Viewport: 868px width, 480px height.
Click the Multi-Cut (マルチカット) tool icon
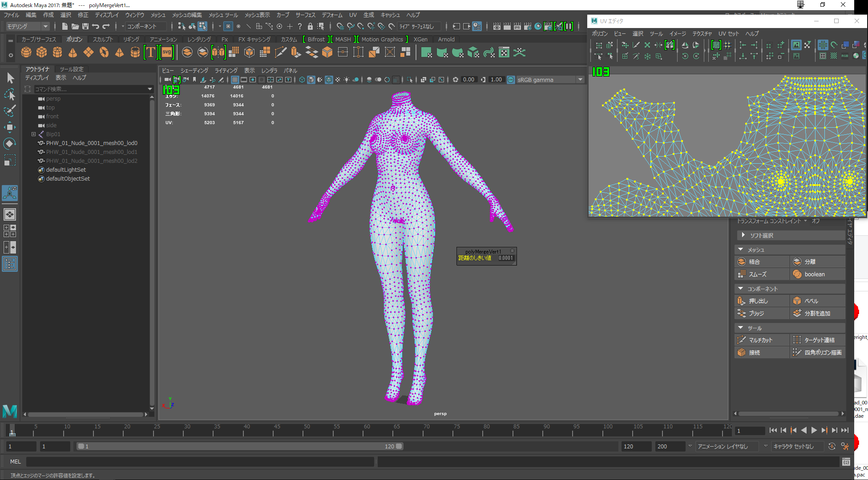pos(742,340)
